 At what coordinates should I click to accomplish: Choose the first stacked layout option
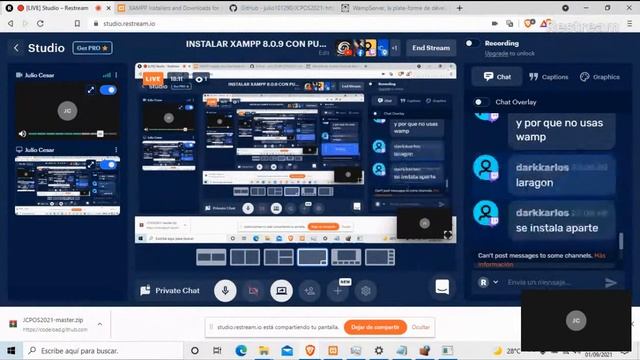tap(211, 258)
